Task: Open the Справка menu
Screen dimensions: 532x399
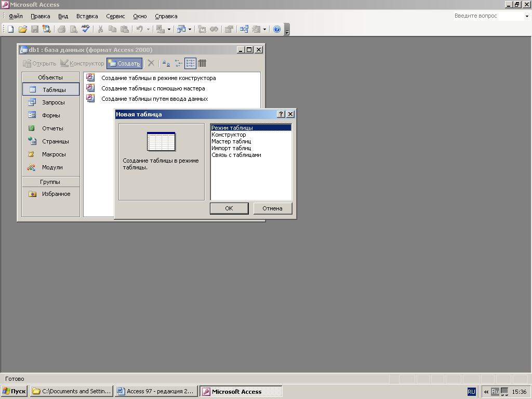Action: tap(166, 16)
